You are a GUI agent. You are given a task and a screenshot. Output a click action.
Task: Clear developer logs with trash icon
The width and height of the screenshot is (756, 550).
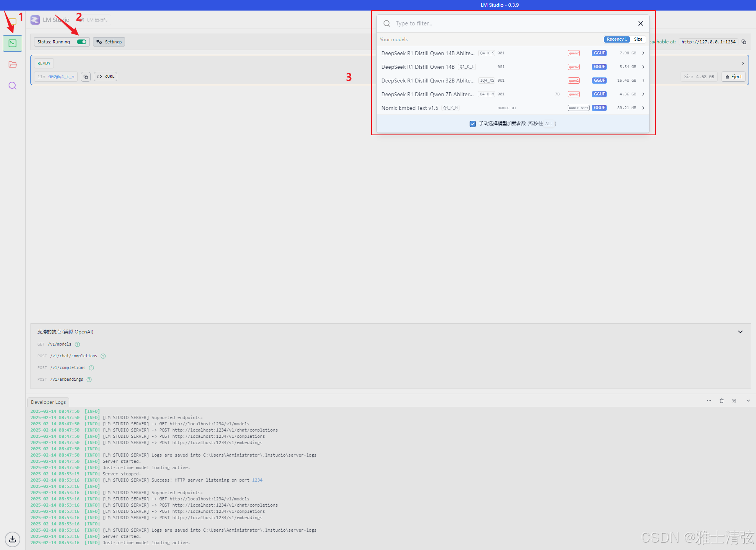click(x=722, y=401)
